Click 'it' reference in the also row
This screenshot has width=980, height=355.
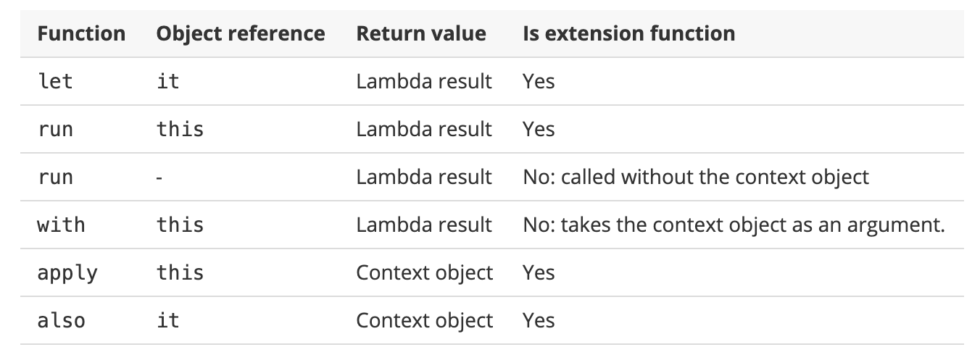click(168, 320)
